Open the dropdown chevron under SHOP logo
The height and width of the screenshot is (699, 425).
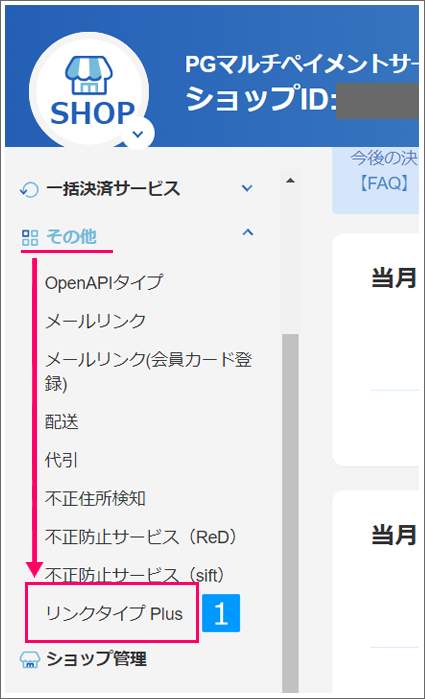(x=138, y=134)
